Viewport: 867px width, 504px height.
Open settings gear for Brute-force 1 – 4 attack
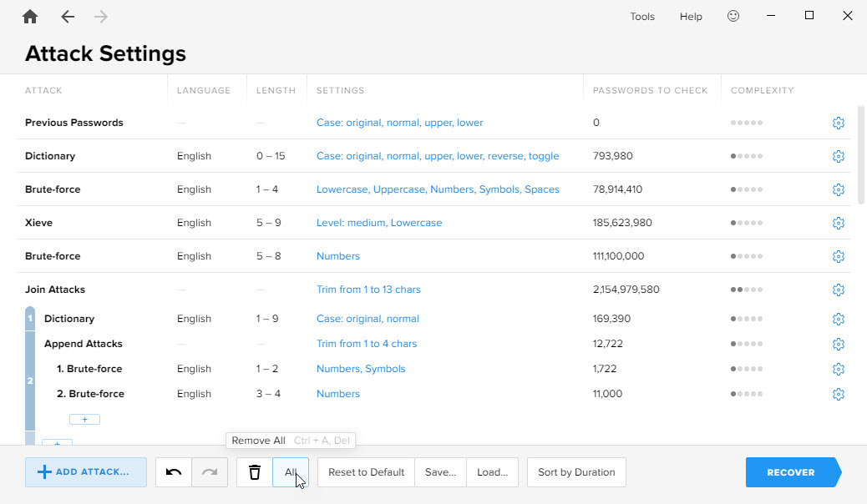[x=839, y=189]
